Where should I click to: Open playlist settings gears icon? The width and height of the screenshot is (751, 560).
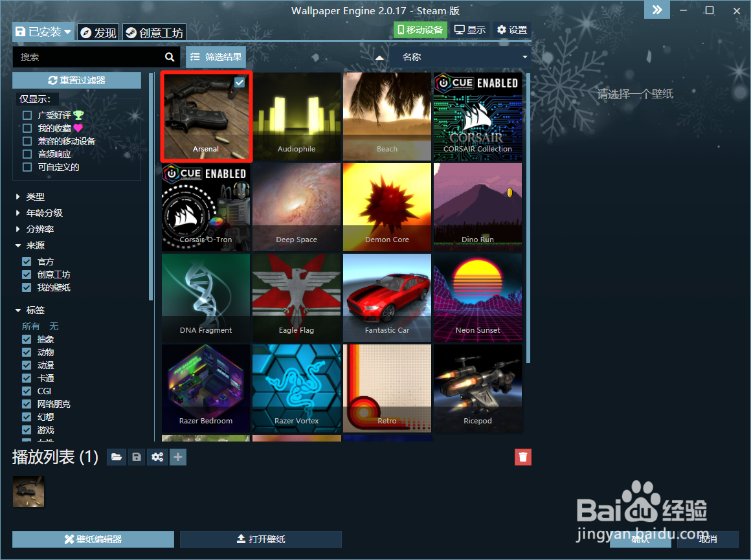(157, 457)
